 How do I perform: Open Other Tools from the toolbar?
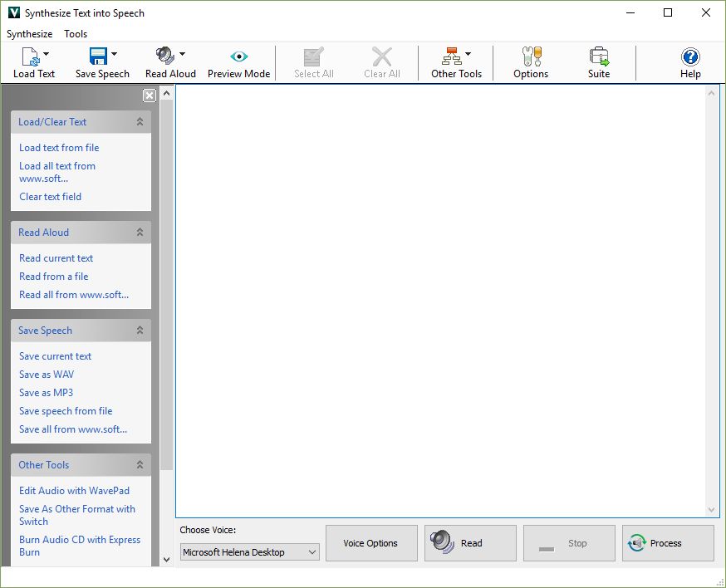(x=454, y=62)
